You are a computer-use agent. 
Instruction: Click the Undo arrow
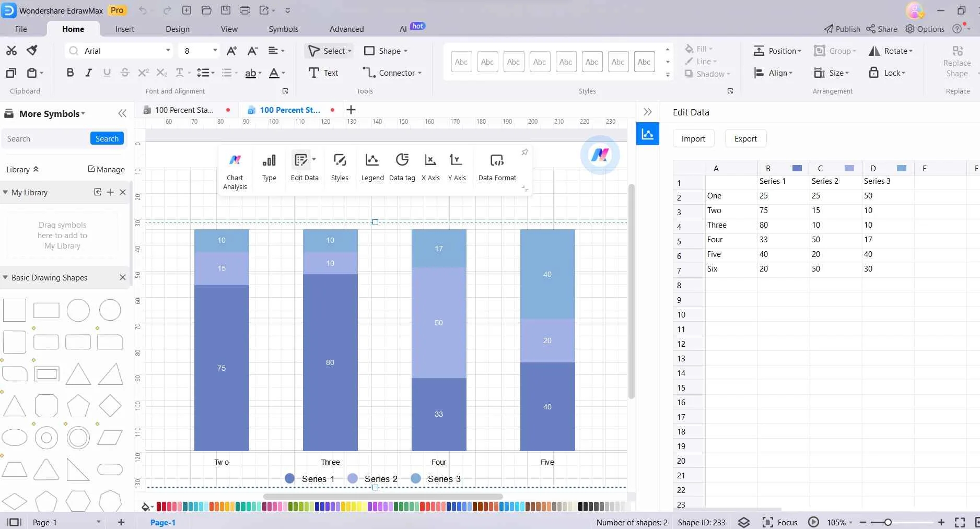point(143,10)
